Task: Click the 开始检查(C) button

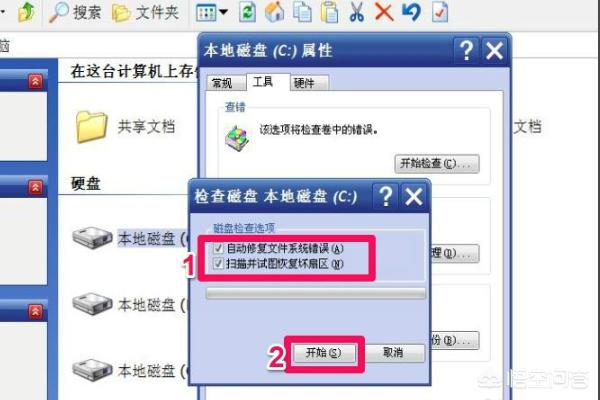Action: [437, 164]
